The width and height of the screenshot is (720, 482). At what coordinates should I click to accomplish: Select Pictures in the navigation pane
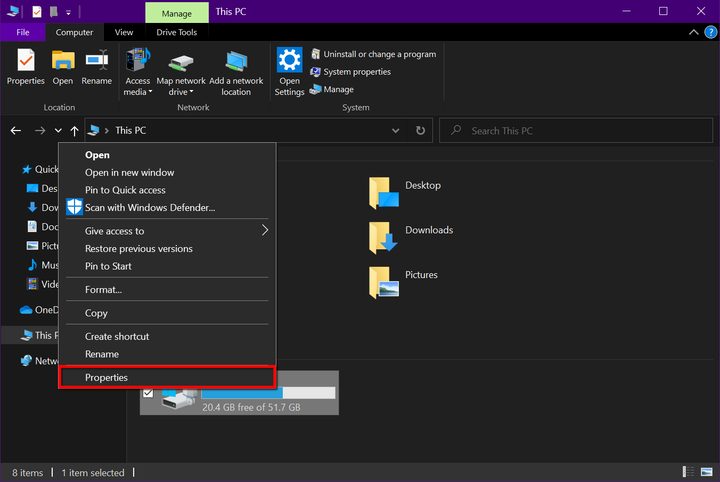pos(42,246)
